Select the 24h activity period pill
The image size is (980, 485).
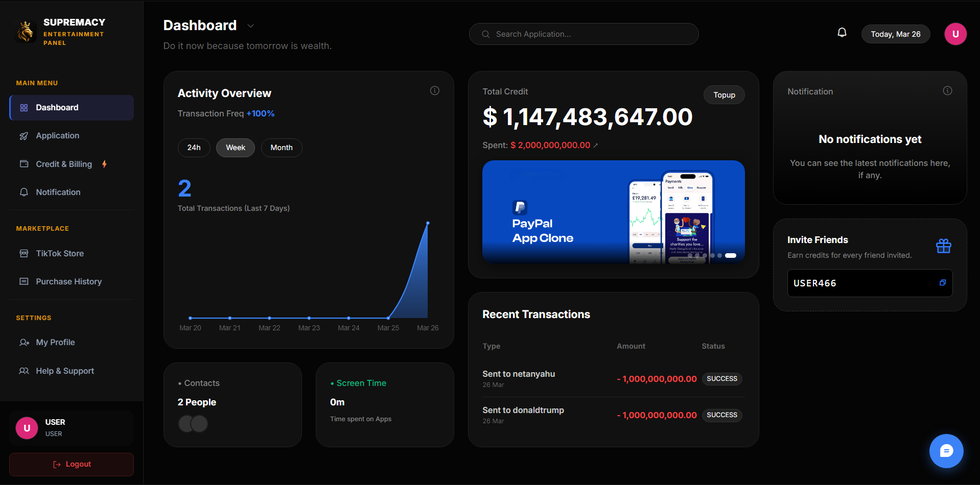coord(194,148)
